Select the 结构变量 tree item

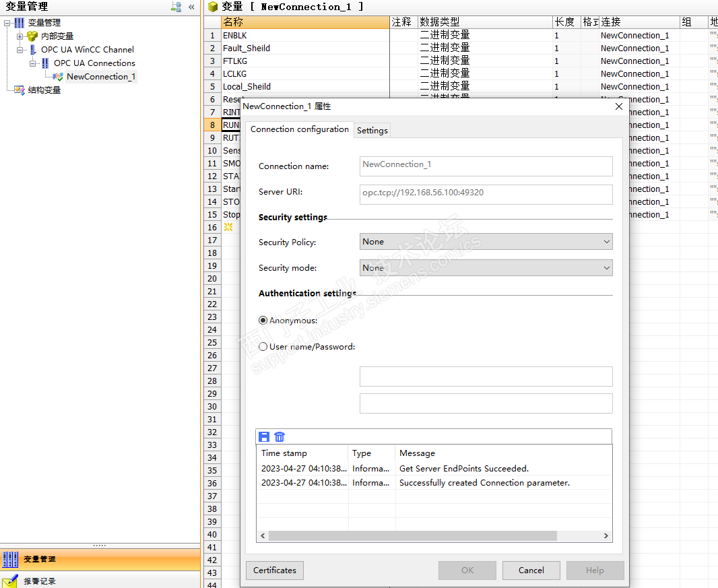[x=44, y=90]
